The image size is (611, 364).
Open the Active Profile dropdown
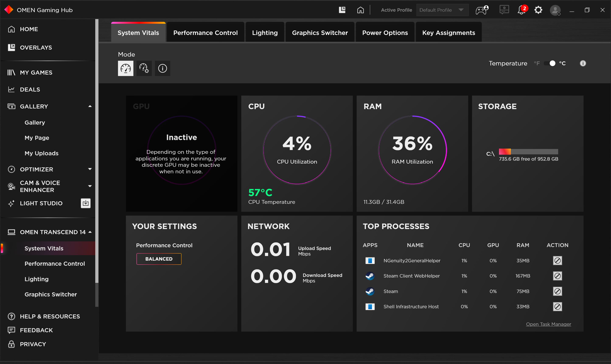click(442, 10)
